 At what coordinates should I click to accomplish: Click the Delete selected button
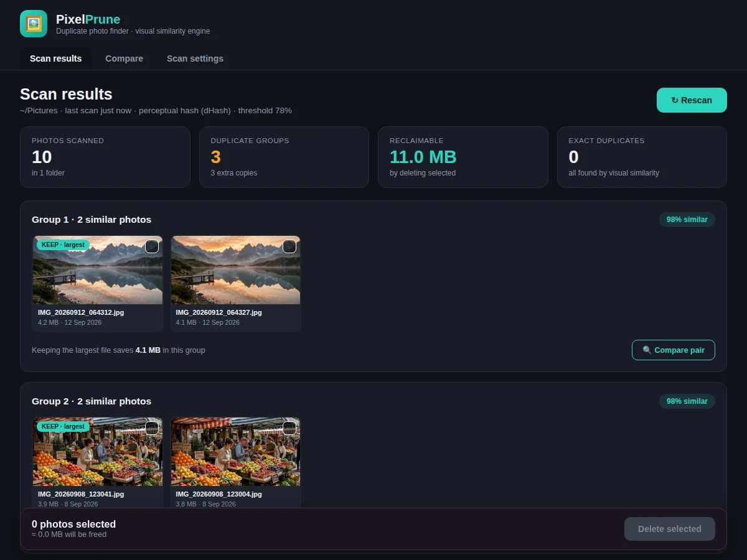click(670, 529)
